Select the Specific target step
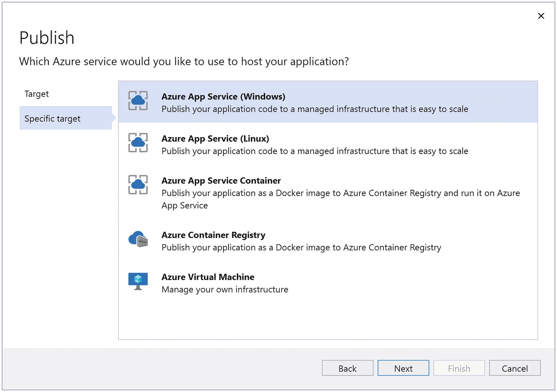Viewport: 557px width, 392px height. pyautogui.click(x=53, y=119)
